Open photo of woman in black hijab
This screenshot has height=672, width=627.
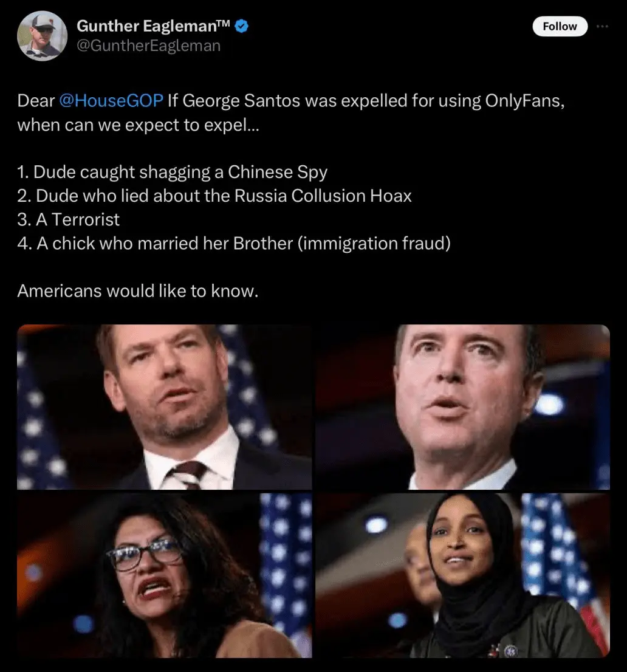[x=463, y=575]
